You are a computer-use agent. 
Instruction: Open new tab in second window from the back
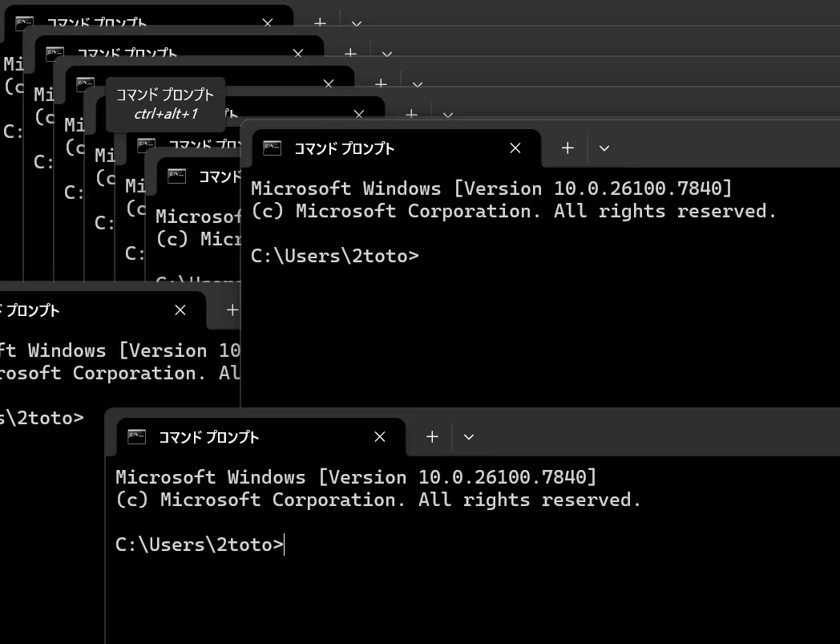point(350,53)
